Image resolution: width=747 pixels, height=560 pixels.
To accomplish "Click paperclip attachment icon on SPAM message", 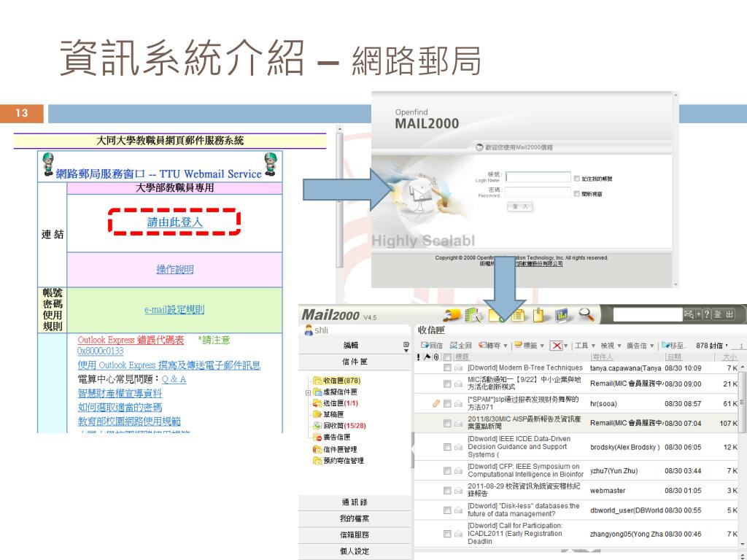I will [x=436, y=403].
